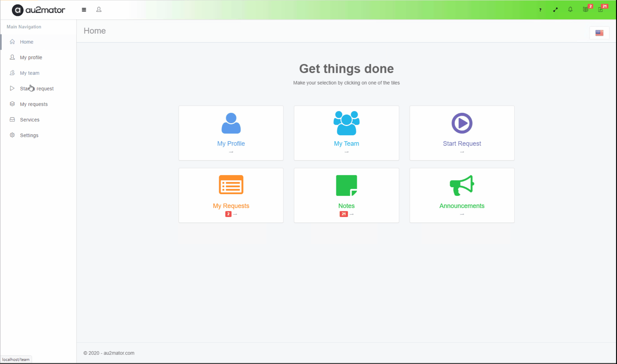Select My profile in sidebar

point(31,57)
